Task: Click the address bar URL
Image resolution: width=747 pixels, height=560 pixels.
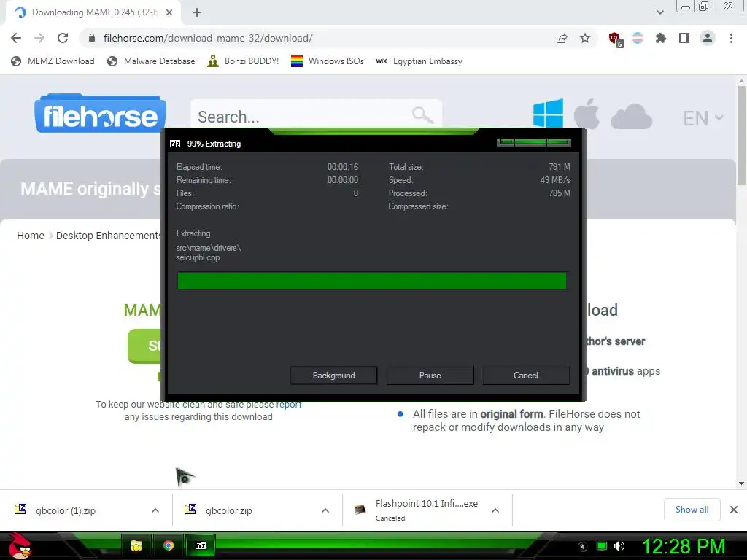Action: coord(208,38)
